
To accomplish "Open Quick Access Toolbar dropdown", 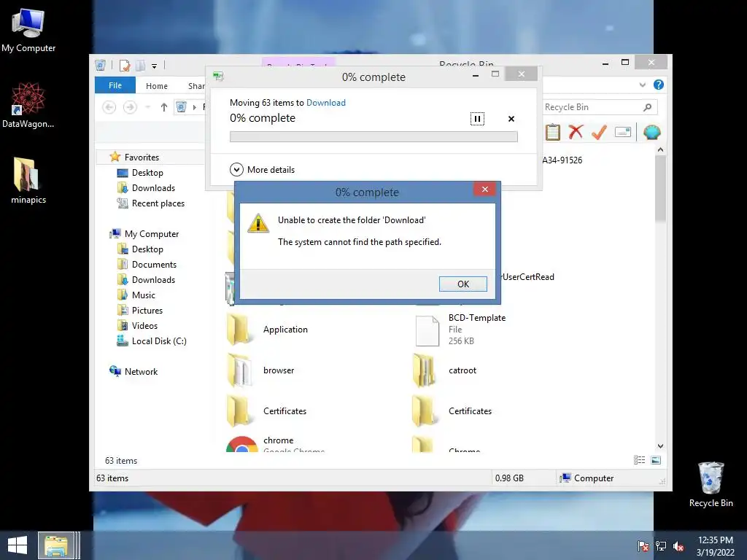I will click(155, 66).
